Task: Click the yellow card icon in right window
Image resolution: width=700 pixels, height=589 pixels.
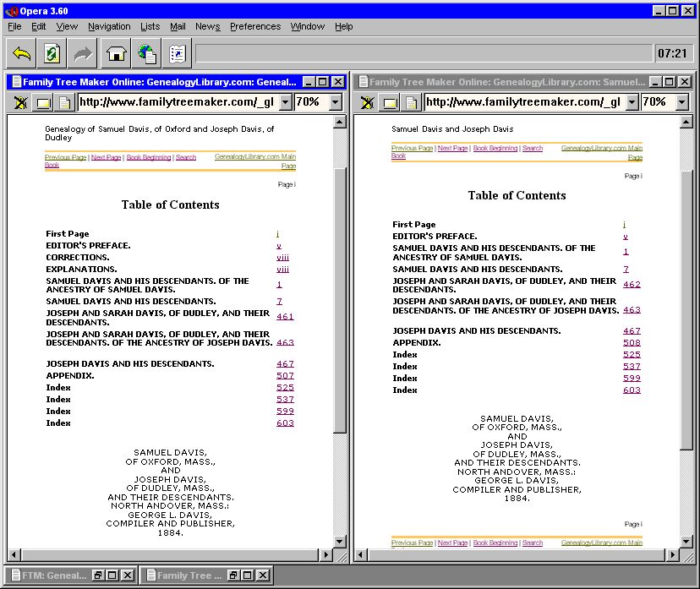Action: pos(390,103)
